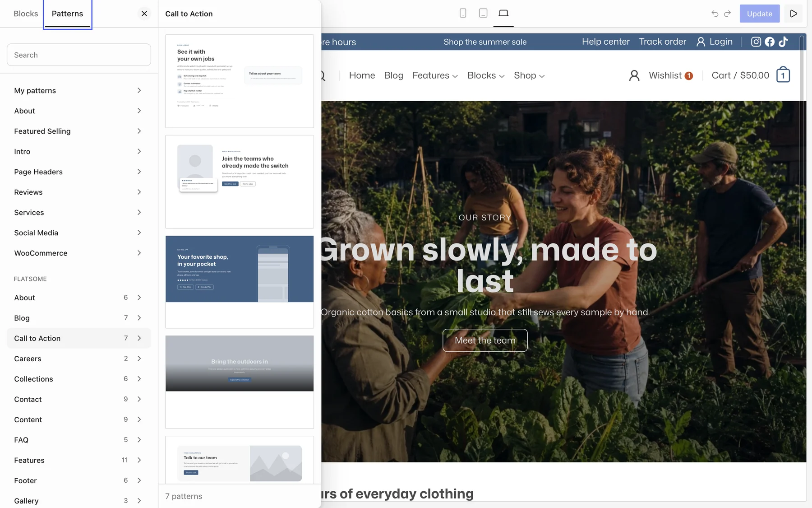Open the cart bag icon

point(783,75)
